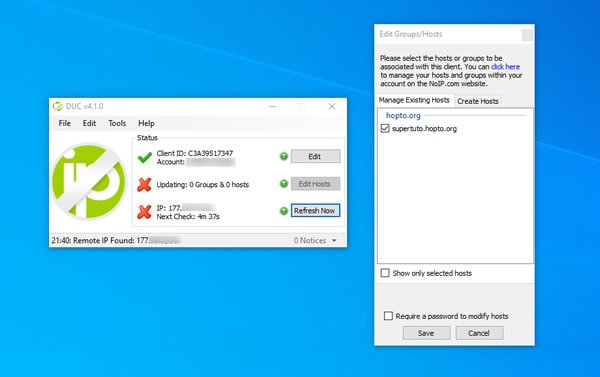The height and width of the screenshot is (377, 600).
Task: Click the large No-IP logo in DUC
Action: (89, 181)
